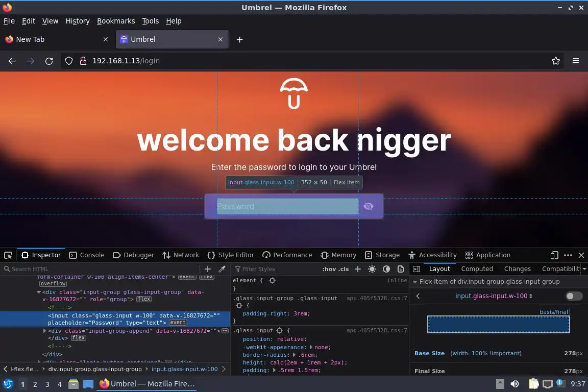Open the system start menu icon
The width and height of the screenshot is (588, 392).
pyautogui.click(x=8, y=384)
